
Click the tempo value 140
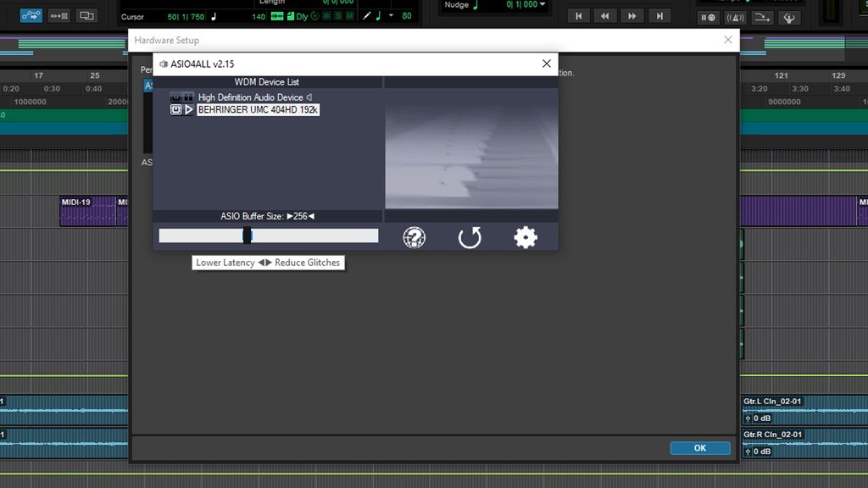point(259,17)
